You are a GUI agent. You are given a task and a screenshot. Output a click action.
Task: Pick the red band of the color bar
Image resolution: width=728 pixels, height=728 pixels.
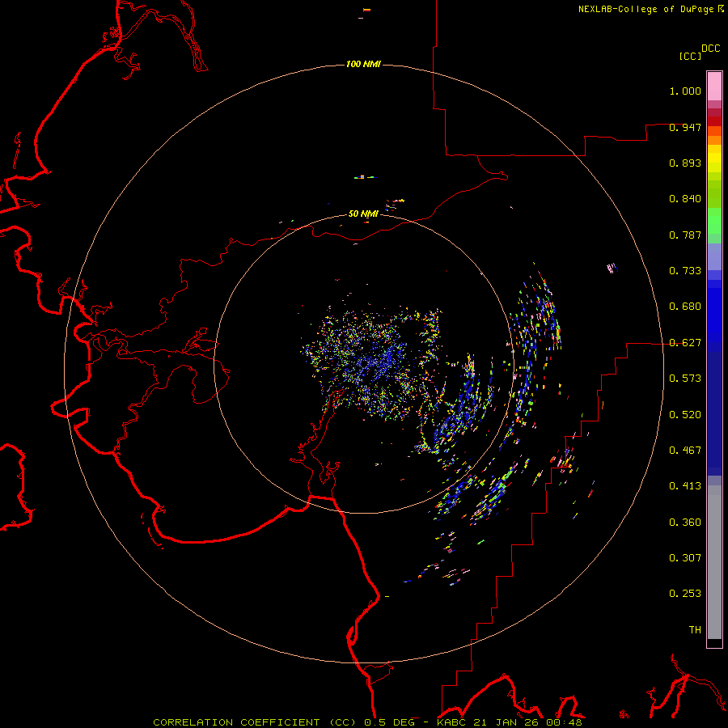[714, 121]
